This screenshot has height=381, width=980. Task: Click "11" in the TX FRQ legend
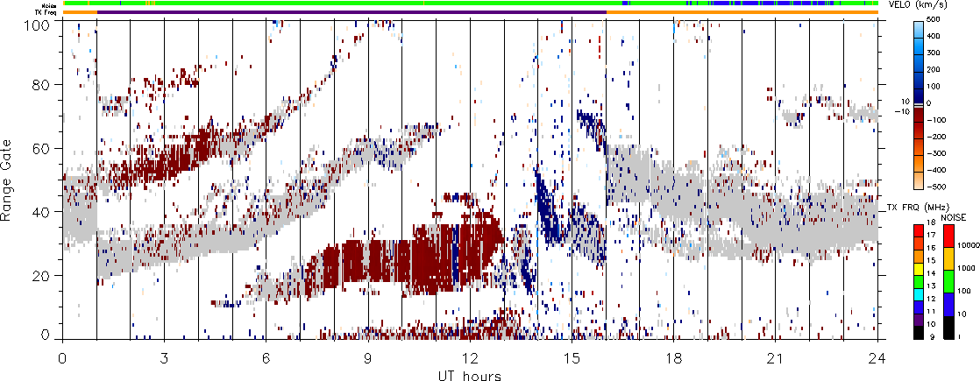coord(933,311)
